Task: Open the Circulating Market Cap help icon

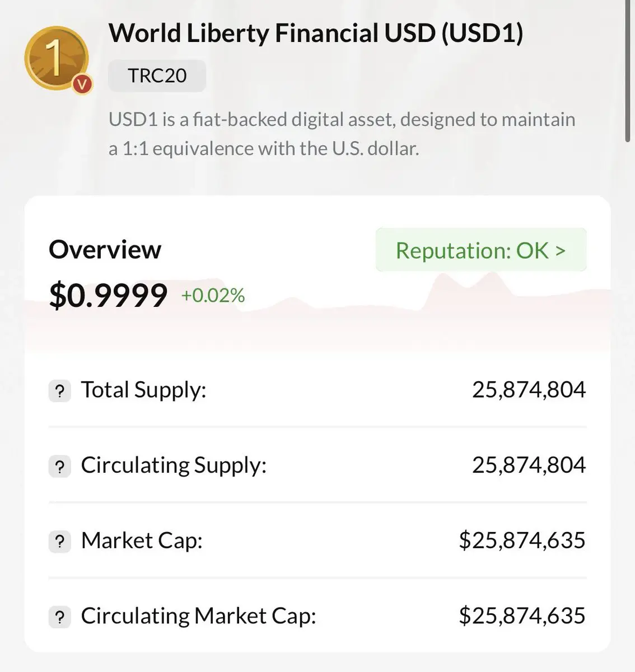Action: pyautogui.click(x=60, y=617)
